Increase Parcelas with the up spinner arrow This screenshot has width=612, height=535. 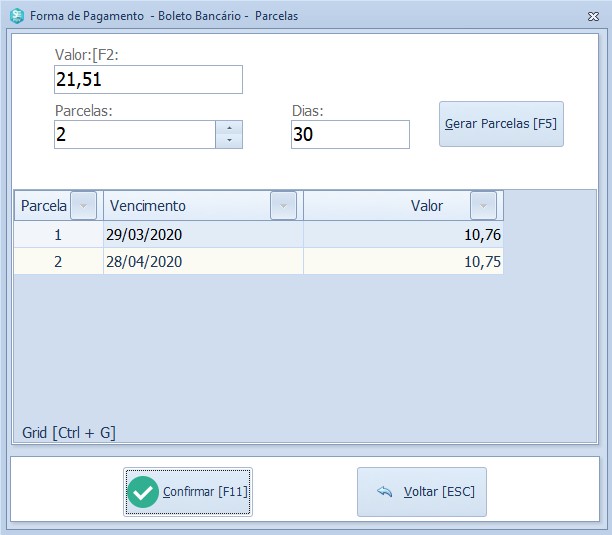tap(229, 127)
